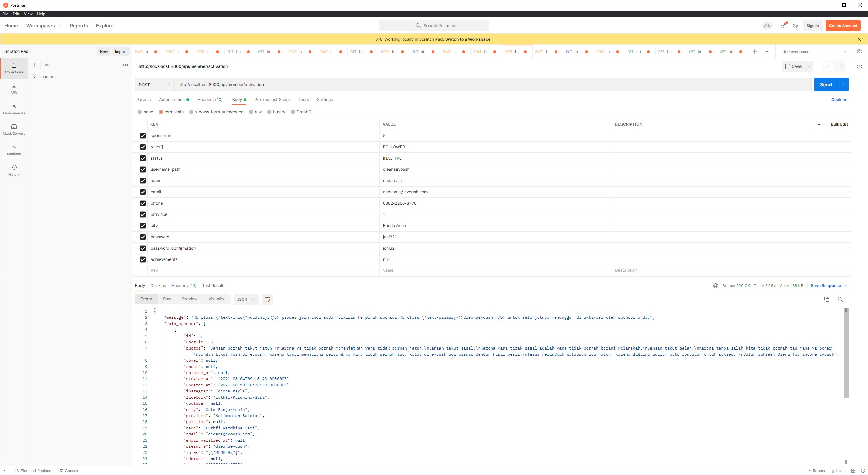The image size is (868, 475).
Task: Click the Send button
Action: [825, 85]
